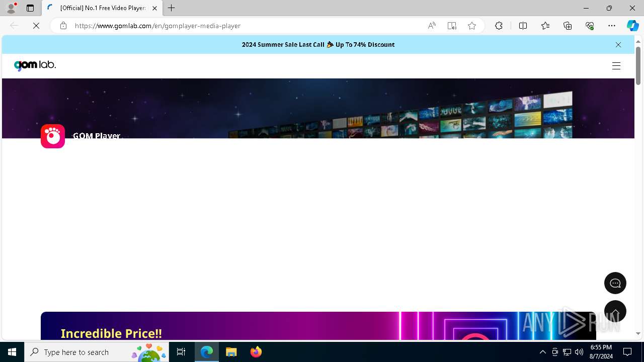Image resolution: width=644 pixels, height=362 pixels.
Task: Open the notification center
Action: point(627,352)
